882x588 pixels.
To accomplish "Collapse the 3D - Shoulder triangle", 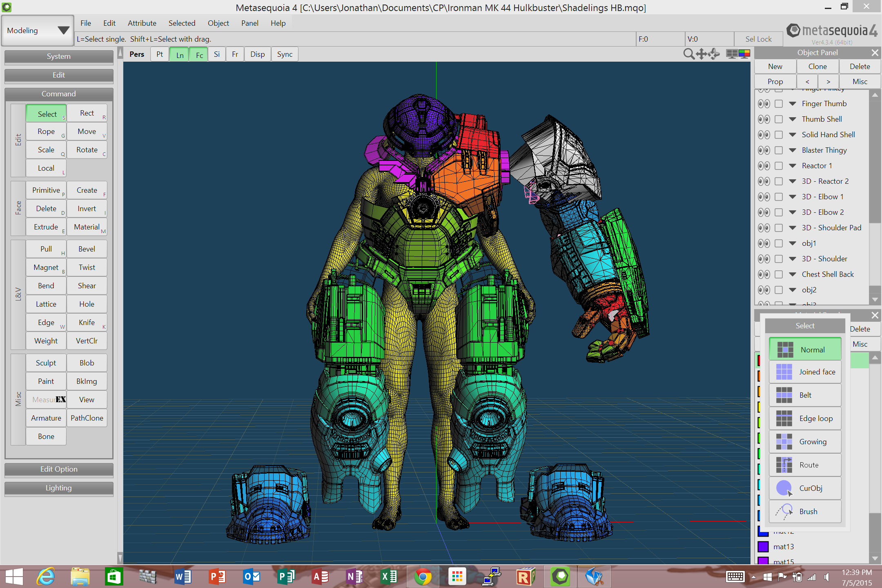I will [x=793, y=259].
